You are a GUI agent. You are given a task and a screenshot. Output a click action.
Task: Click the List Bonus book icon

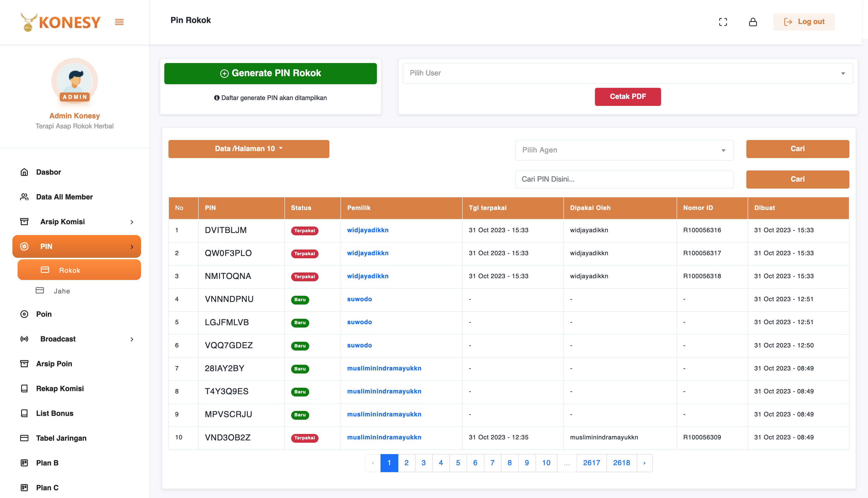tap(24, 413)
